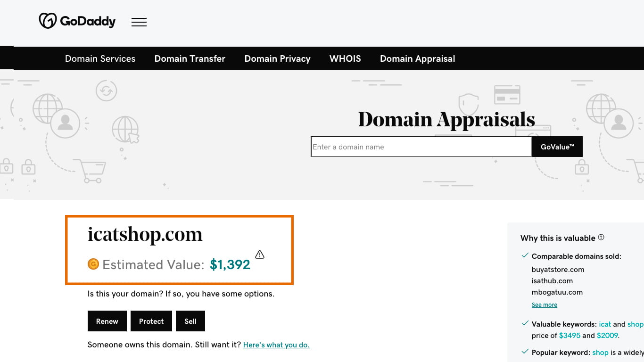The image size is (644, 362).
Task: Open the hamburger navigation menu
Action: (139, 22)
